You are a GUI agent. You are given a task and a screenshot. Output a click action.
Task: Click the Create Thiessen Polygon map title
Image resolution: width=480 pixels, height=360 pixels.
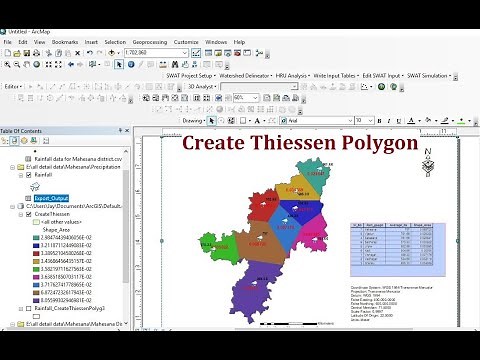(x=300, y=143)
